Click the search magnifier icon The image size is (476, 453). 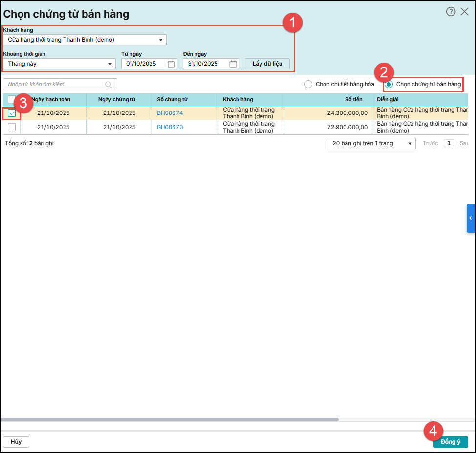(x=108, y=84)
